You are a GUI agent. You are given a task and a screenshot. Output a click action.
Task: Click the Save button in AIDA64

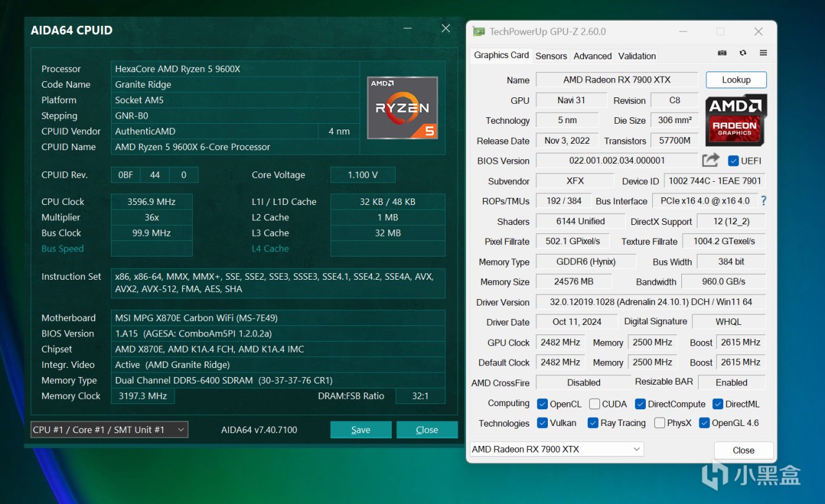coord(361,430)
